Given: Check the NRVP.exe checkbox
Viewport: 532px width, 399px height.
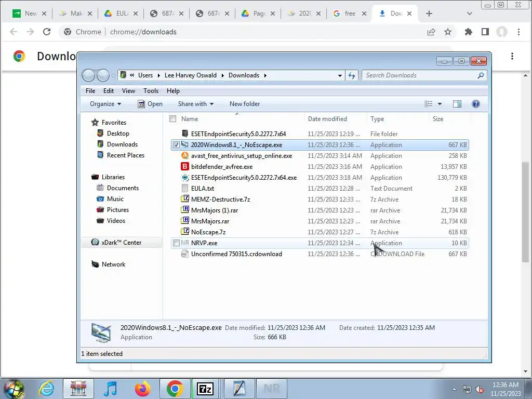Looking at the screenshot, I should (176, 243).
